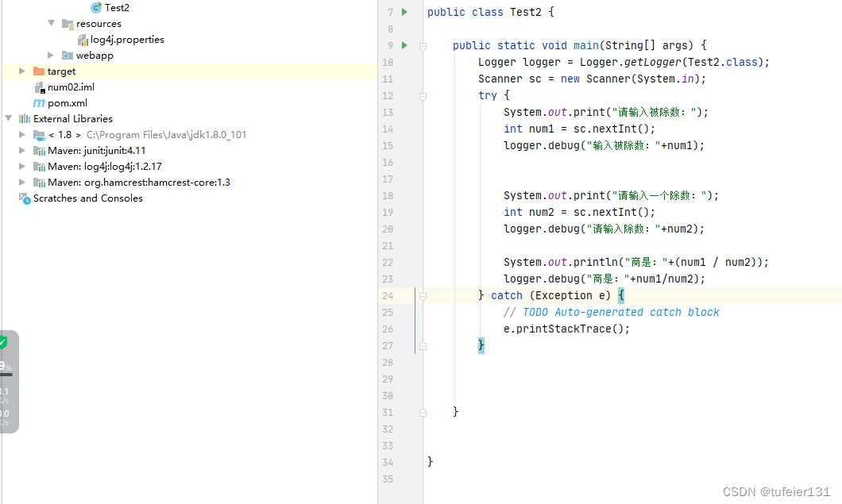Click the Scratches and Consoles icon

coord(25,198)
